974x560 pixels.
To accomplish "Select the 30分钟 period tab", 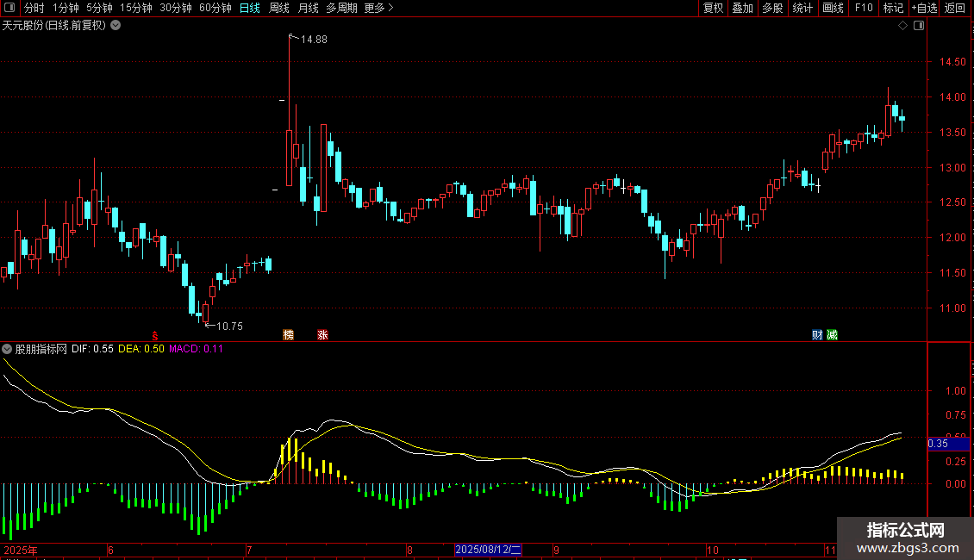I will point(176,8).
